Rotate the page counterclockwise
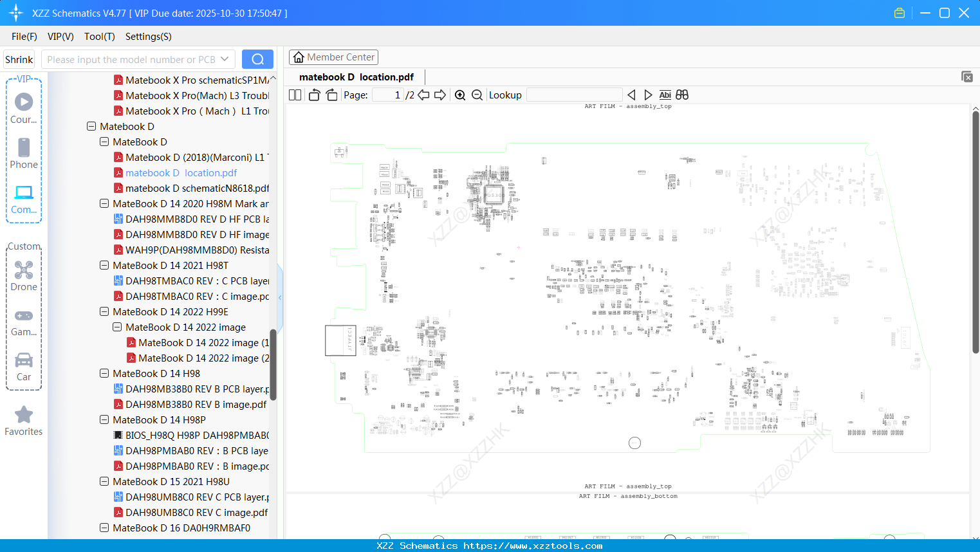This screenshot has height=552, width=980. [315, 95]
